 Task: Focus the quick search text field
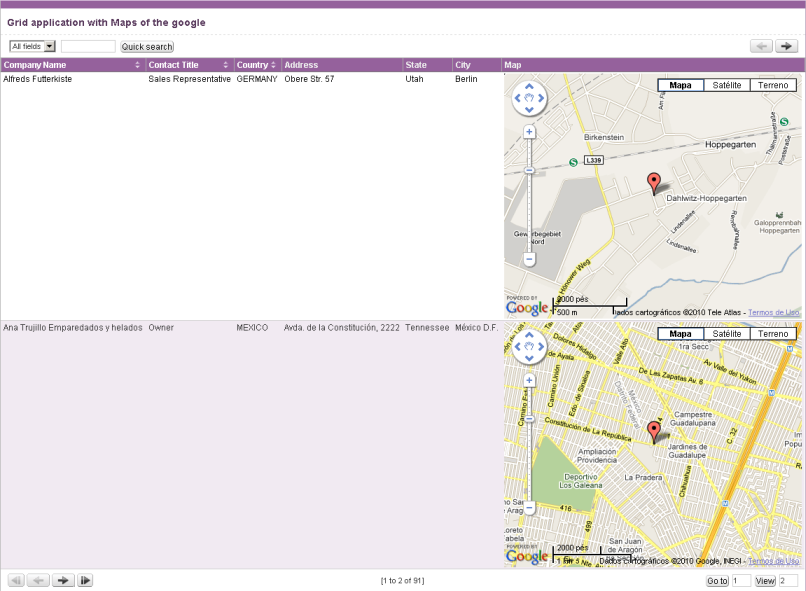pos(88,47)
